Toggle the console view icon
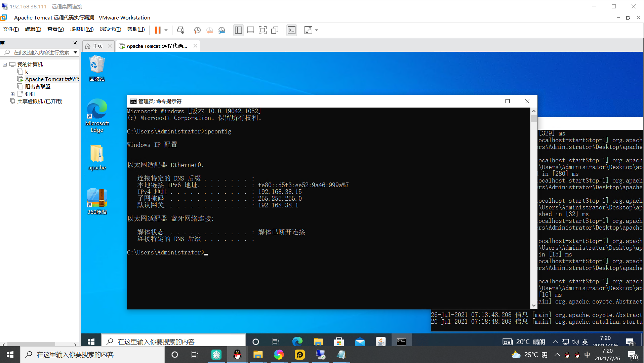The height and width of the screenshot is (363, 644). point(291,30)
